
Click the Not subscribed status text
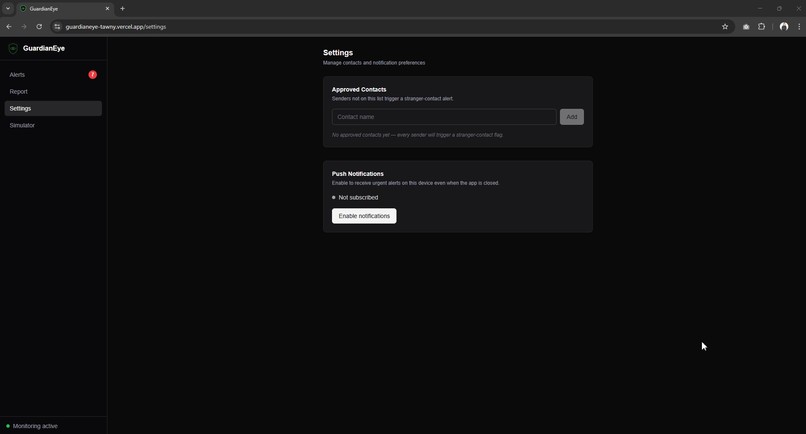(358, 197)
